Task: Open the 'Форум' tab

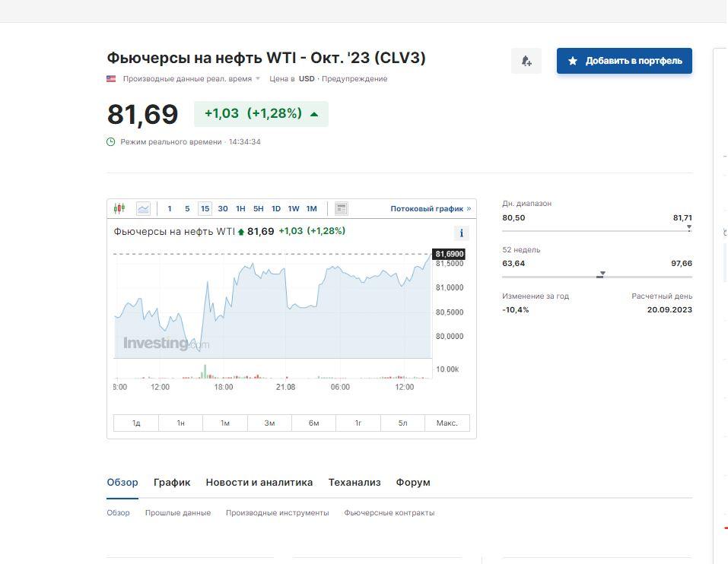Action: 413,483
